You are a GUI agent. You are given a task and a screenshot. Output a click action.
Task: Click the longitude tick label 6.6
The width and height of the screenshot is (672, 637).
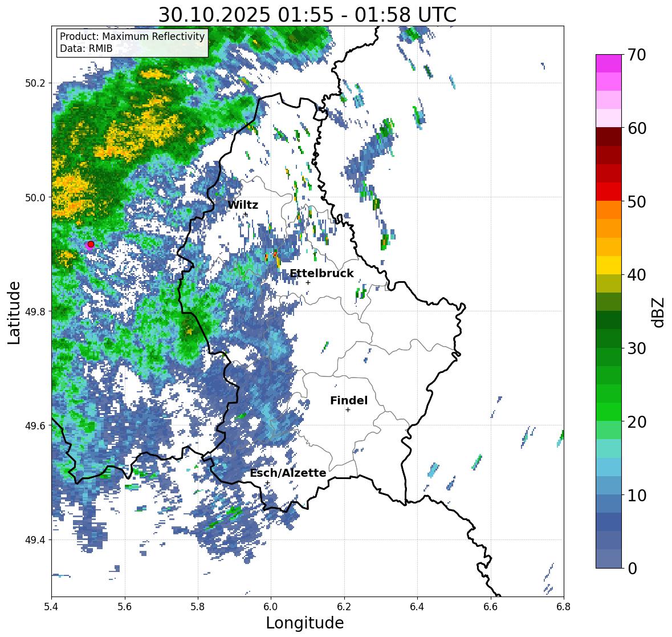(491, 607)
